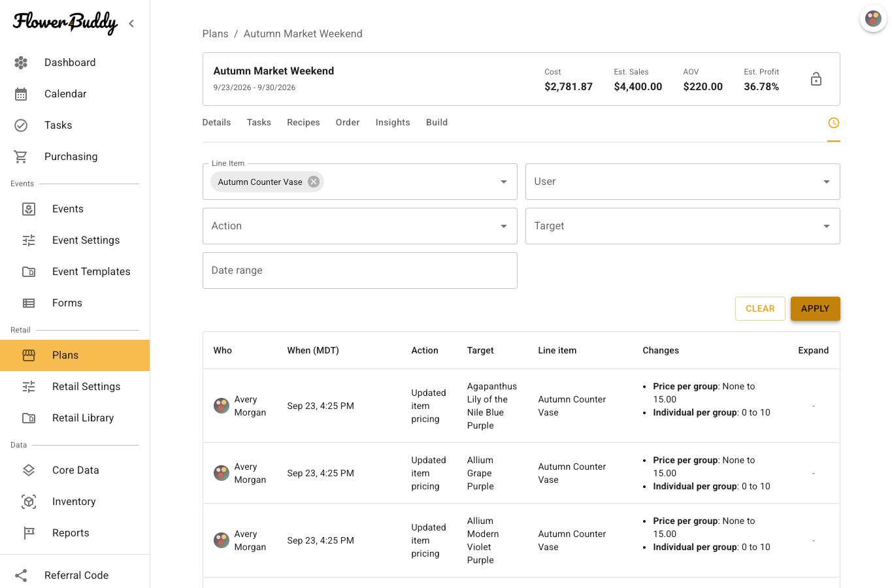Viewport: 892px width, 588px height.
Task: Click the Retail Library folder icon
Action: pos(29,418)
